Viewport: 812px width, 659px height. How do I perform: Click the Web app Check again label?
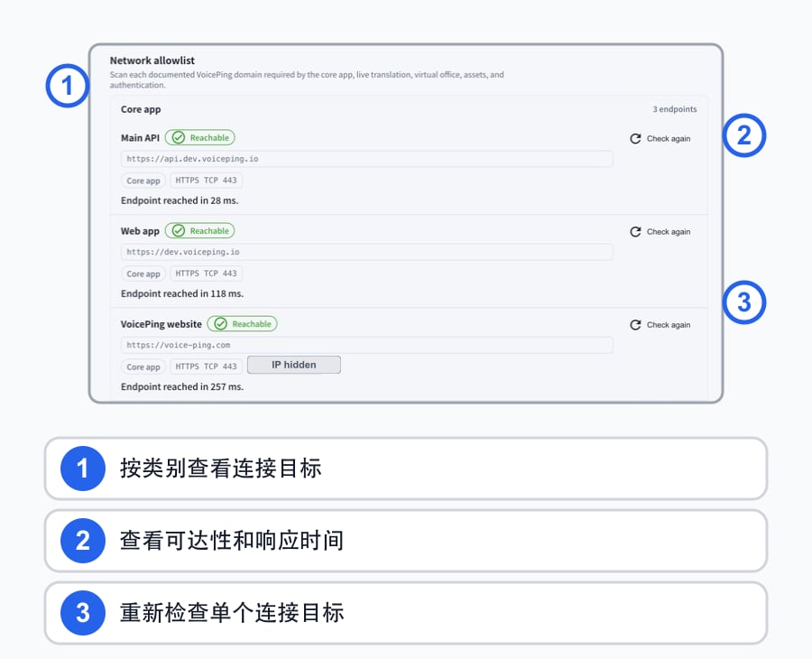click(669, 232)
